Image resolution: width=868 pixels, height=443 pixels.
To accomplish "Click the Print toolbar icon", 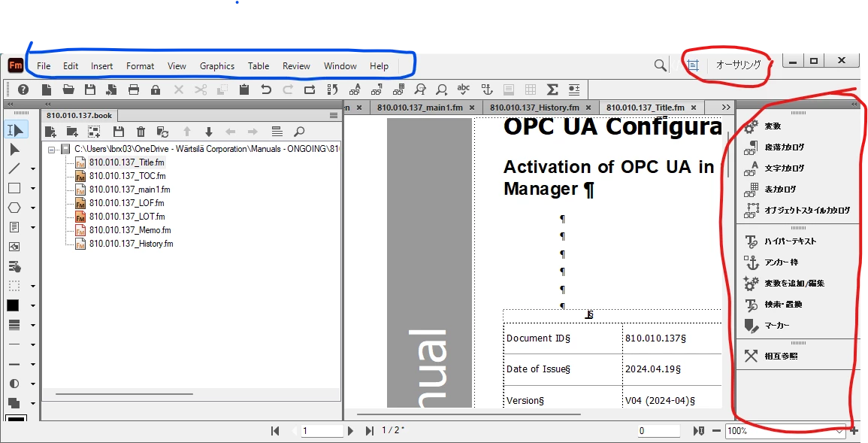I will (x=134, y=90).
